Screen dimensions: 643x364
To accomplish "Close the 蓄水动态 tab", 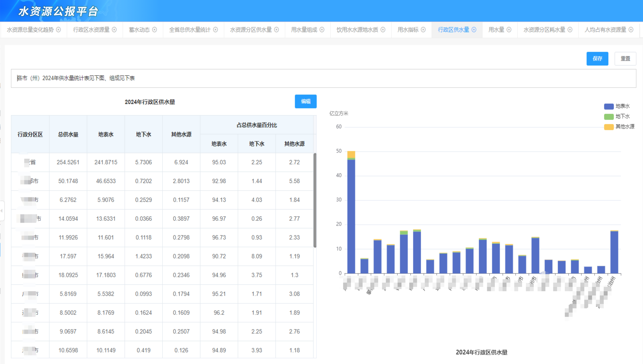I will (x=154, y=30).
